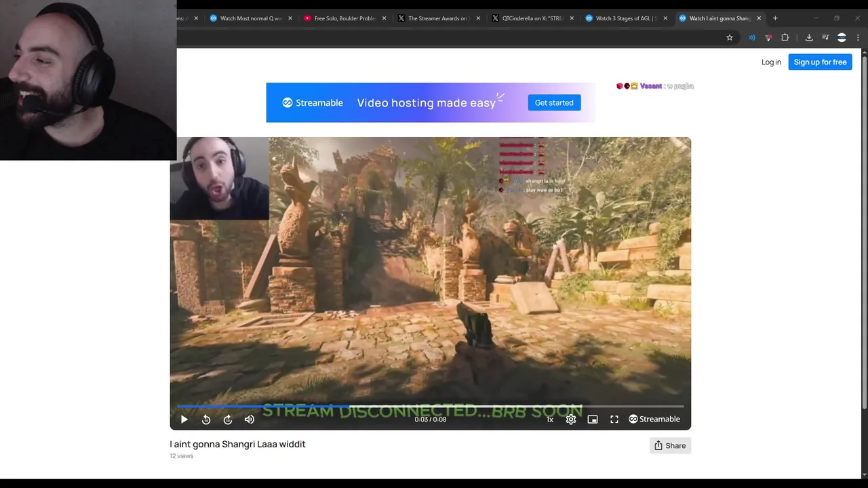Open the playback speed 1x menu
Image resolution: width=868 pixels, height=488 pixels.
(x=550, y=420)
